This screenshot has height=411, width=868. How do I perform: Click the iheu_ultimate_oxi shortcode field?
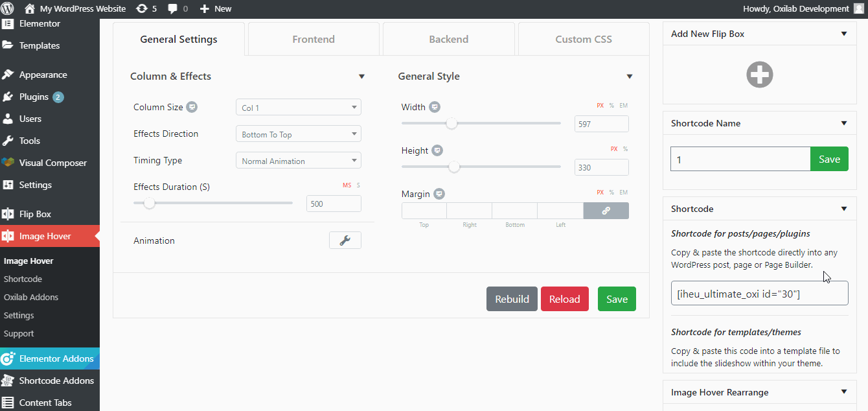pyautogui.click(x=760, y=293)
